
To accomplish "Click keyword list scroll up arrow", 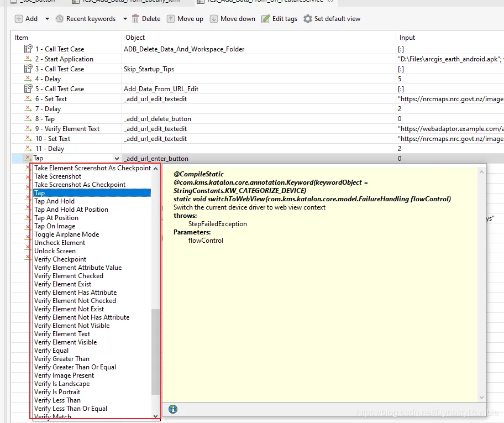I will pos(156,169).
